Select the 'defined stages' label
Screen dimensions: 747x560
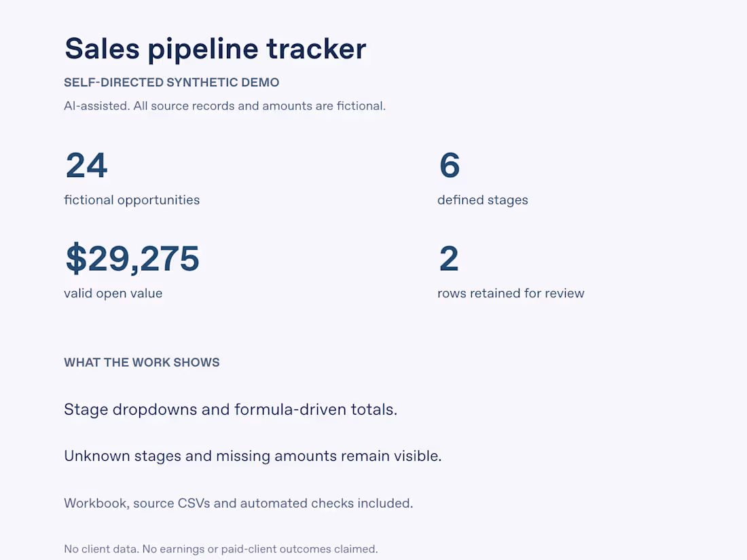tap(483, 200)
